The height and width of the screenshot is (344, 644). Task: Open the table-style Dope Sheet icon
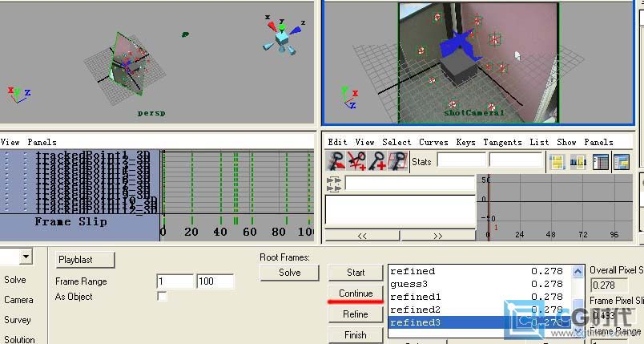pyautogui.click(x=600, y=161)
